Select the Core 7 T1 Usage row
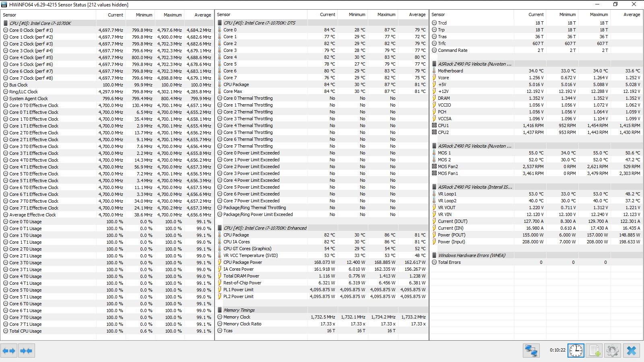The width and height of the screenshot is (644, 362). [107, 324]
